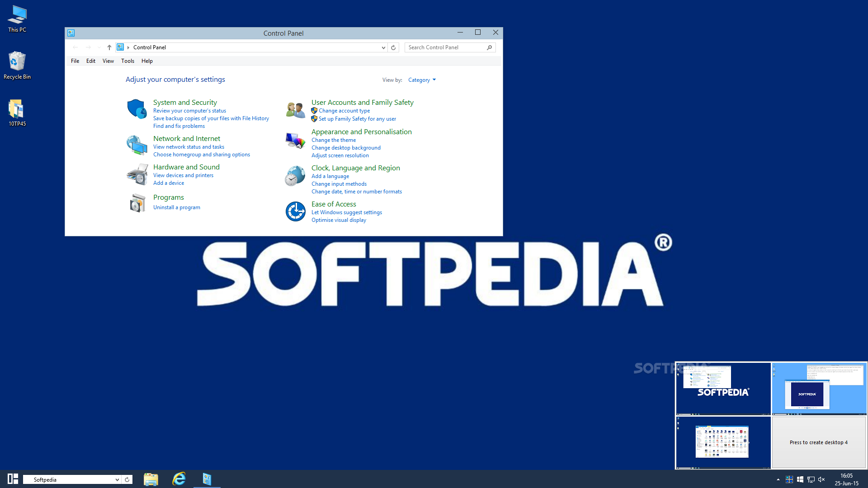The height and width of the screenshot is (488, 868).
Task: Open the Network and Internet globe icon
Action: 137,145
